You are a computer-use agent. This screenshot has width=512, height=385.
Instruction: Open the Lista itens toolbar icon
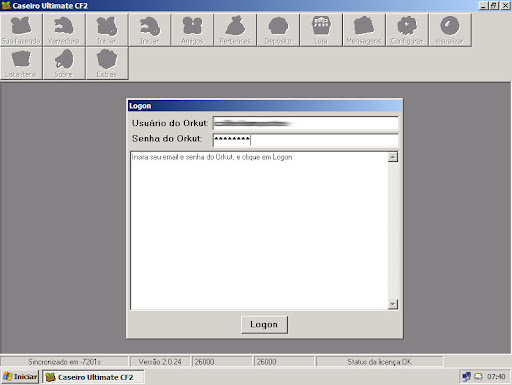click(x=21, y=63)
